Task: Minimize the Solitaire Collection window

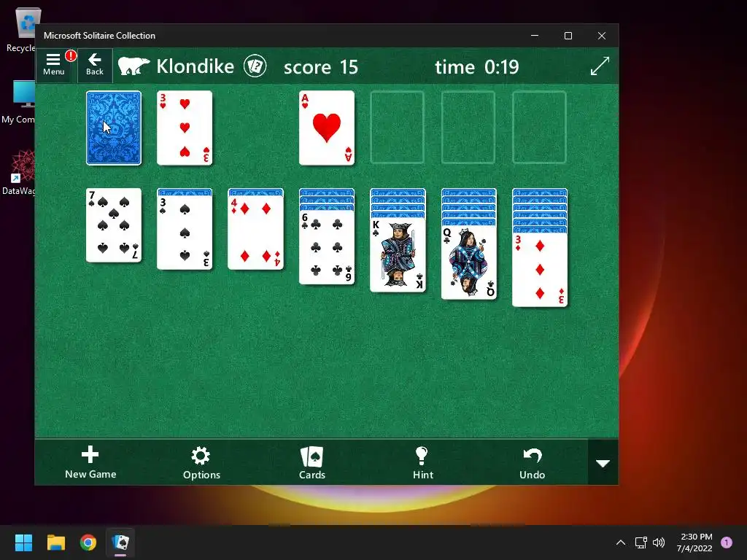Action: [535, 36]
